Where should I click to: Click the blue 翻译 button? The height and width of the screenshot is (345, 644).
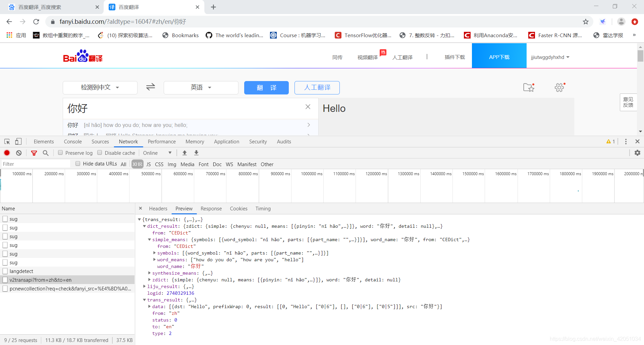click(x=266, y=87)
